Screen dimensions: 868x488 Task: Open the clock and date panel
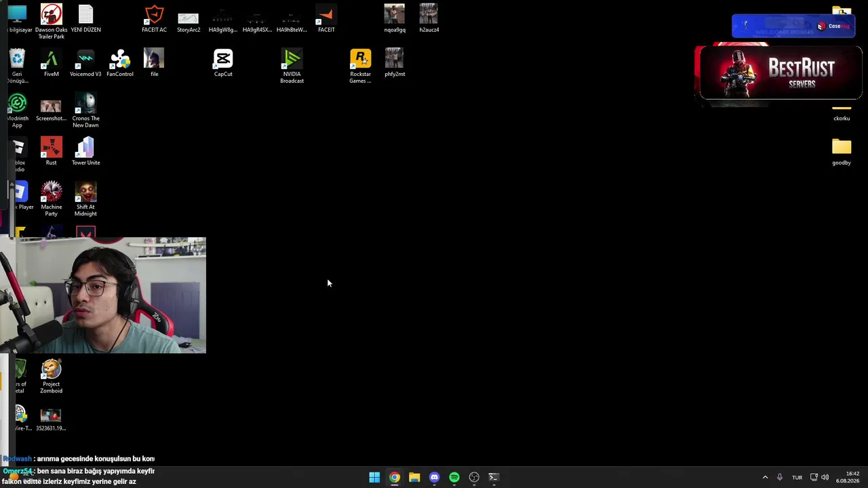coord(848,477)
